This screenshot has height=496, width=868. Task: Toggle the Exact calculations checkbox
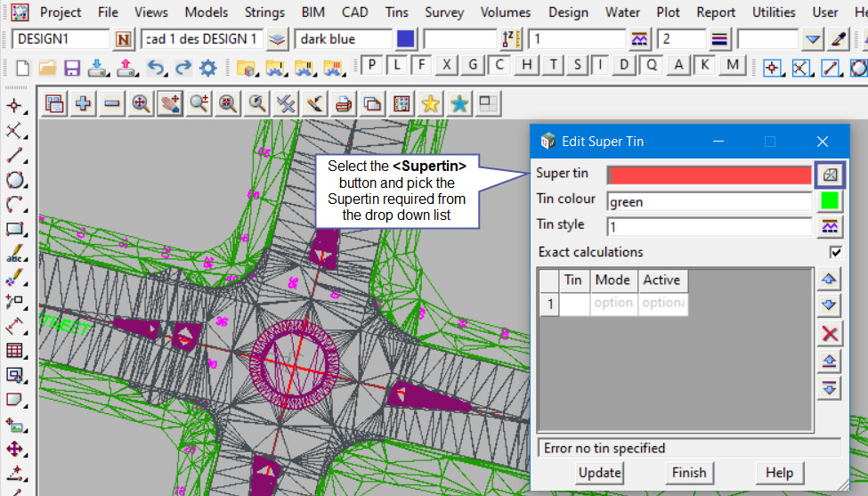point(835,252)
